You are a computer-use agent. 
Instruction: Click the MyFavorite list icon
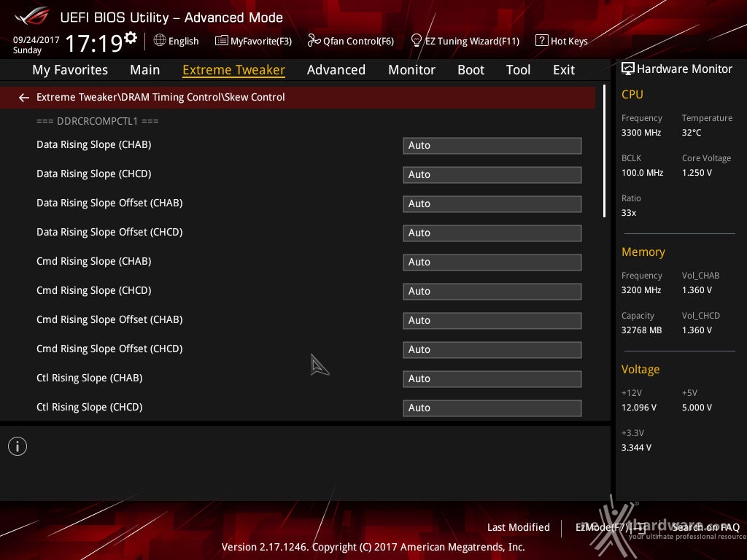coord(222,41)
